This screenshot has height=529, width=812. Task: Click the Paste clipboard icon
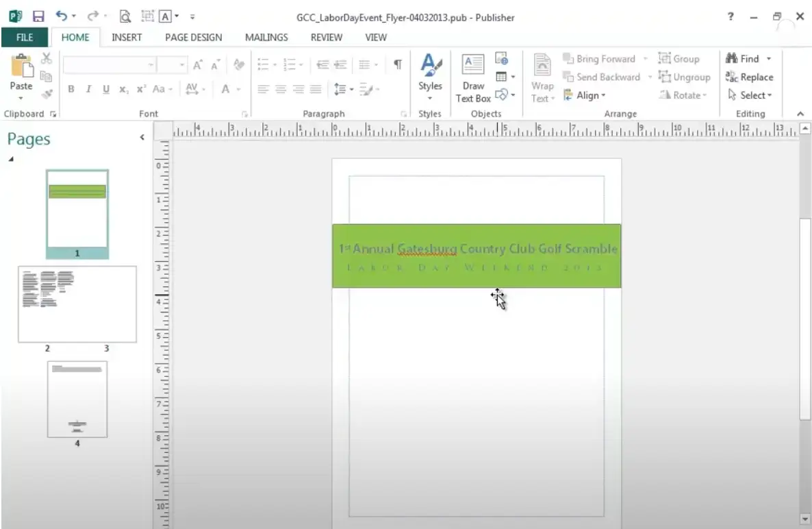pyautogui.click(x=21, y=69)
